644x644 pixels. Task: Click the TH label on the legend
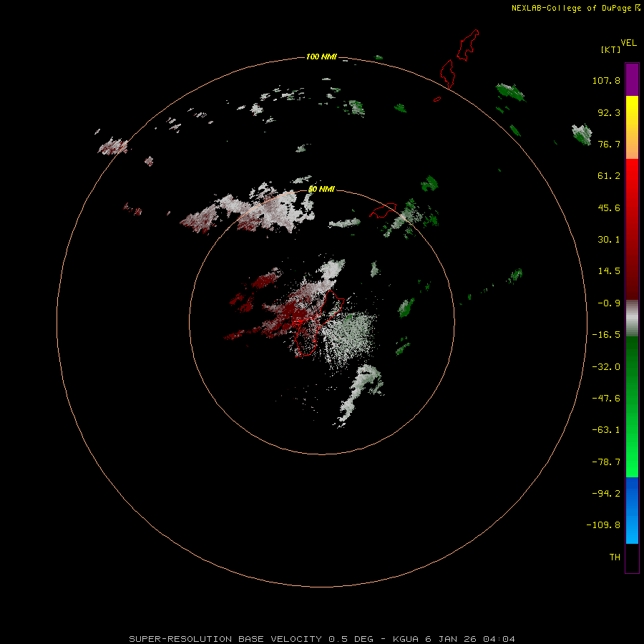pos(615,557)
